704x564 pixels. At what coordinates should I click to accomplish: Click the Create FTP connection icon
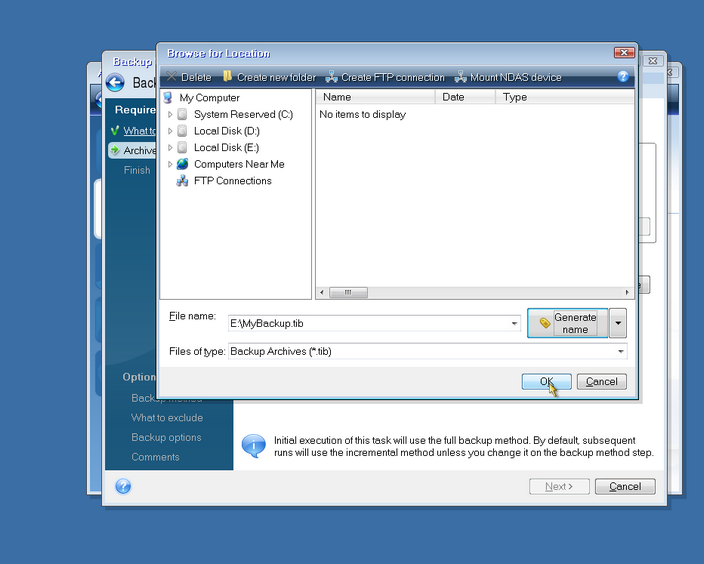pyautogui.click(x=331, y=77)
